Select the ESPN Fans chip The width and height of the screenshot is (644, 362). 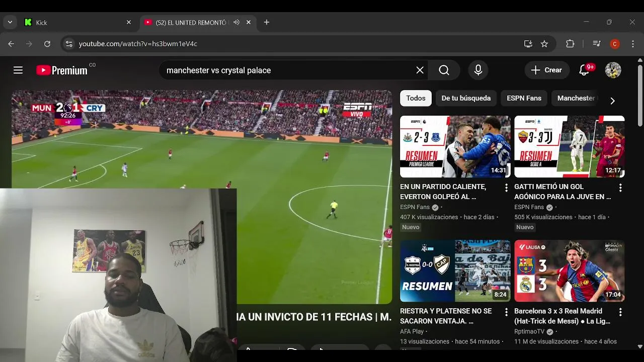[524, 98]
